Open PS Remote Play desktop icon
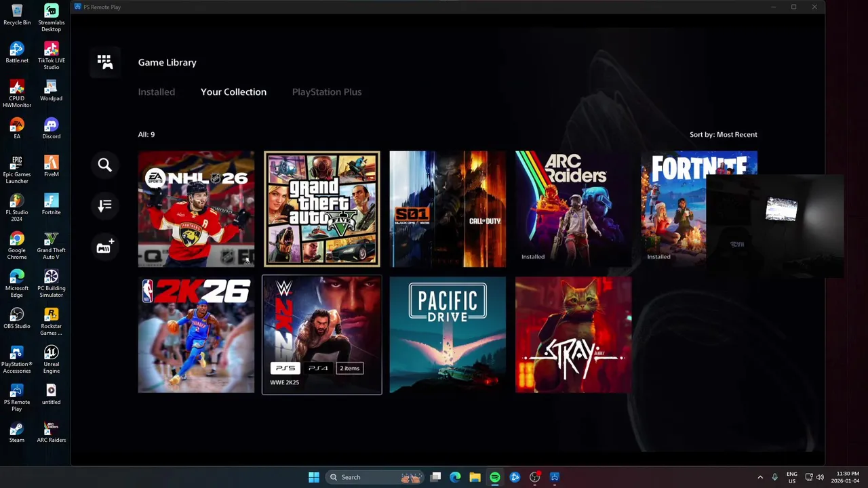The image size is (868, 488). [x=17, y=397]
